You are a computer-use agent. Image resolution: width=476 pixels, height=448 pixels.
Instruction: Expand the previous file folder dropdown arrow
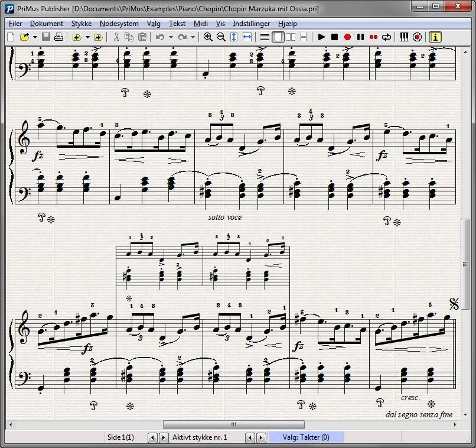(x=88, y=37)
